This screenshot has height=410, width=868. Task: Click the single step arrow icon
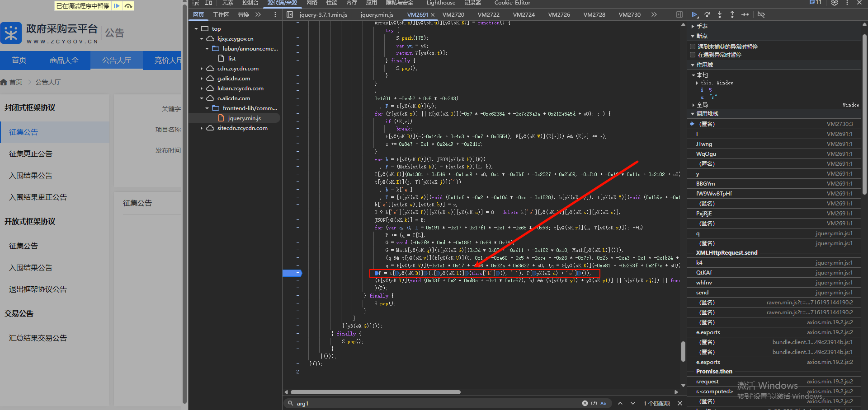[x=745, y=14]
